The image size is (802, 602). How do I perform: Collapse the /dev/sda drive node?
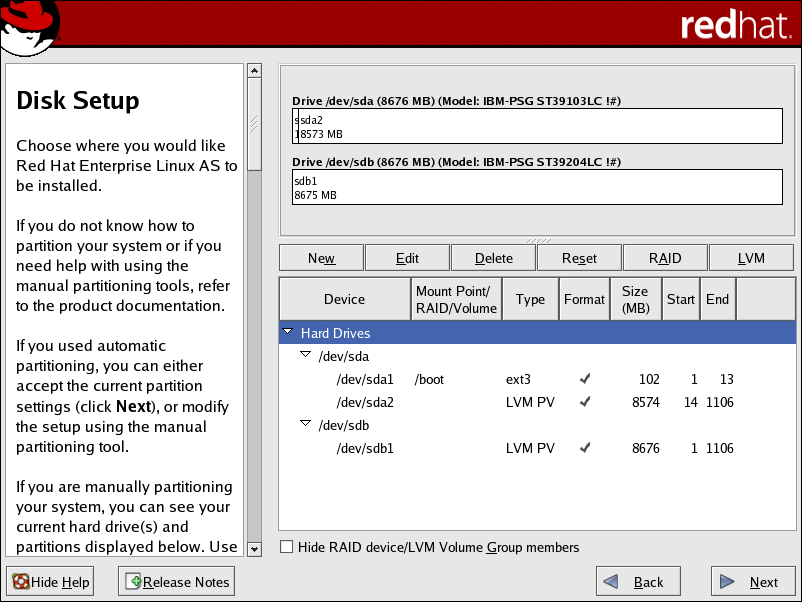306,356
